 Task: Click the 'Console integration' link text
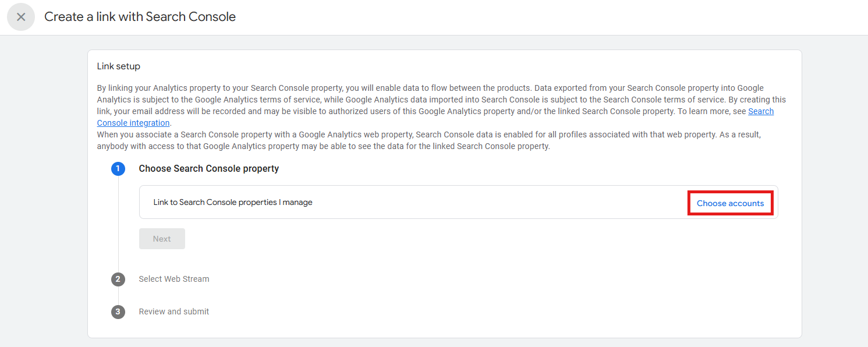click(133, 123)
